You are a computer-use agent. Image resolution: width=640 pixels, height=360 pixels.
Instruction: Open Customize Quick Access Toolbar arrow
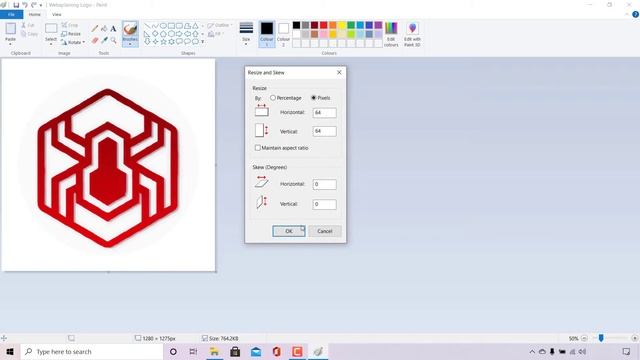click(x=41, y=5)
